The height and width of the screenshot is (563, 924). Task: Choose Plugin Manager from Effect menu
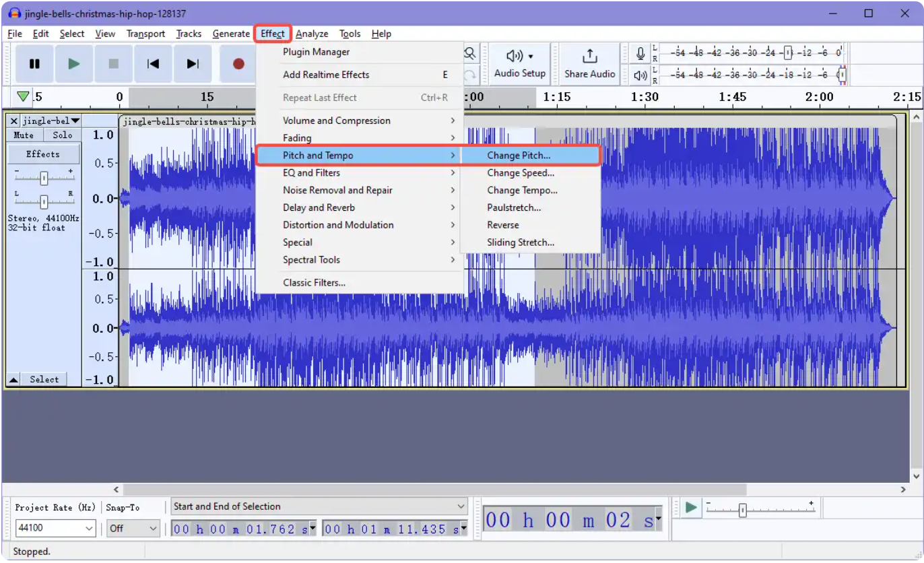360,52
